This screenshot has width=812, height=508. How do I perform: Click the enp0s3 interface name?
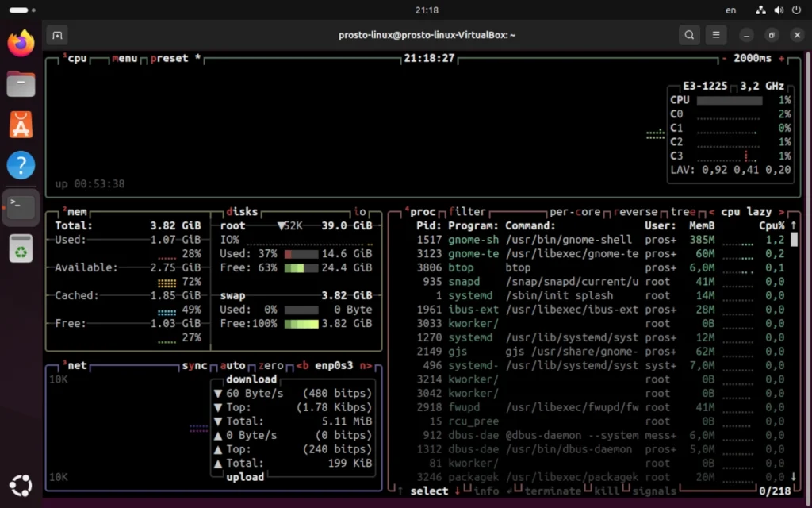tap(334, 365)
